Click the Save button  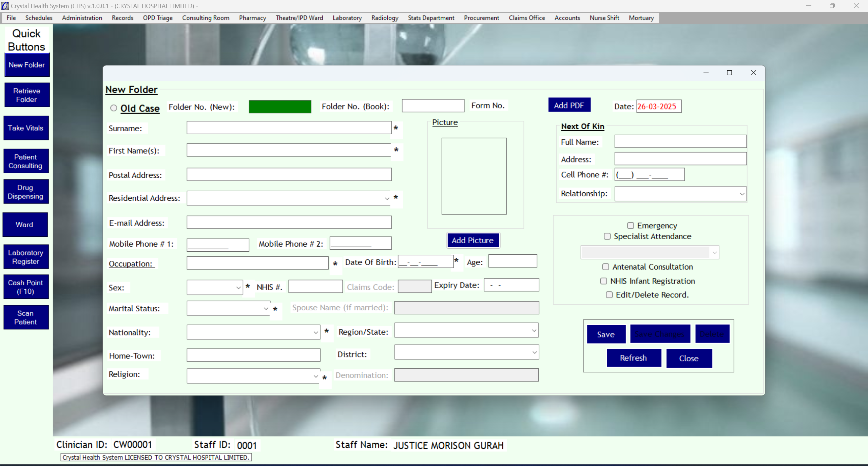(606, 334)
